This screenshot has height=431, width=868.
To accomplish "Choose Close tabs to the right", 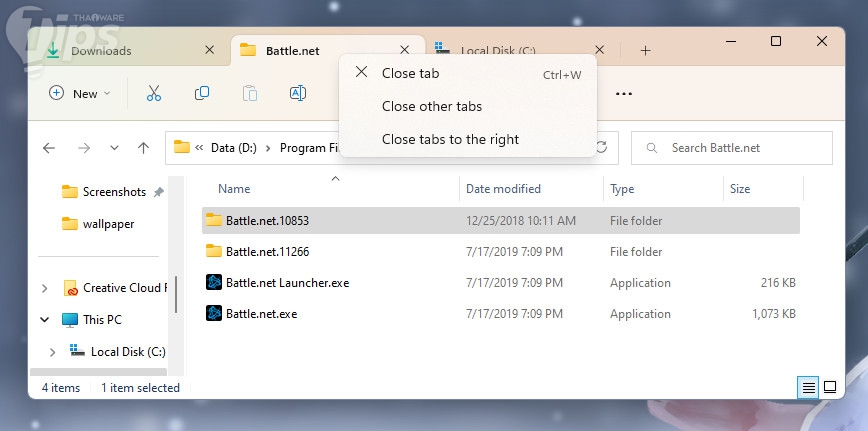I will 450,139.
